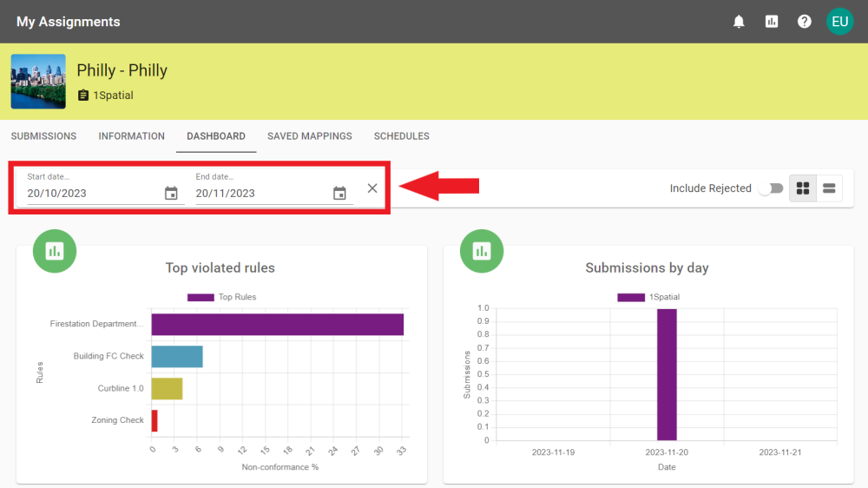Click the 2023-11-21 axis label
The image size is (868, 488).
[780, 452]
